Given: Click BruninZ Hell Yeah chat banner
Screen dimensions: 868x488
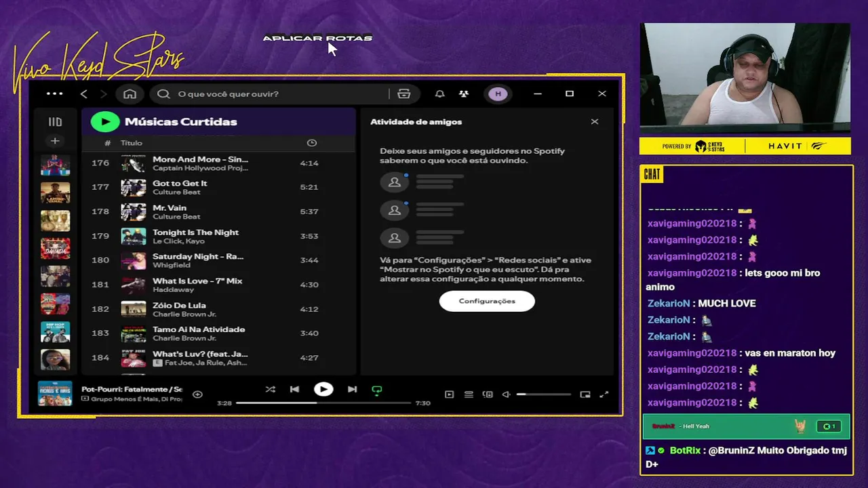Looking at the screenshot, I should 746,426.
